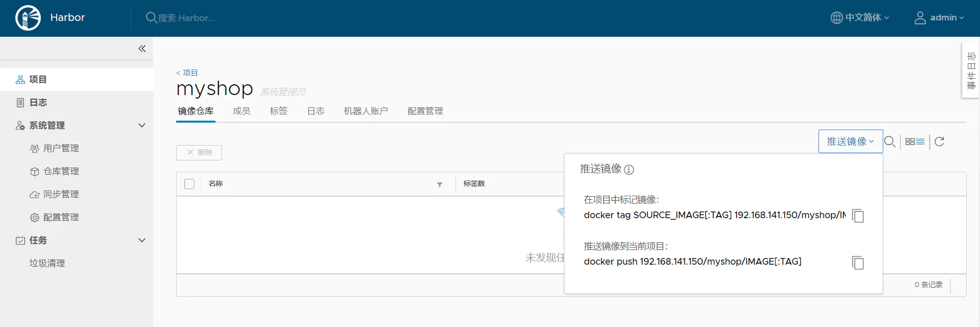Viewport: 980px width, 327px height.
Task: Sort by the 名称 column header
Action: pyautogui.click(x=215, y=183)
